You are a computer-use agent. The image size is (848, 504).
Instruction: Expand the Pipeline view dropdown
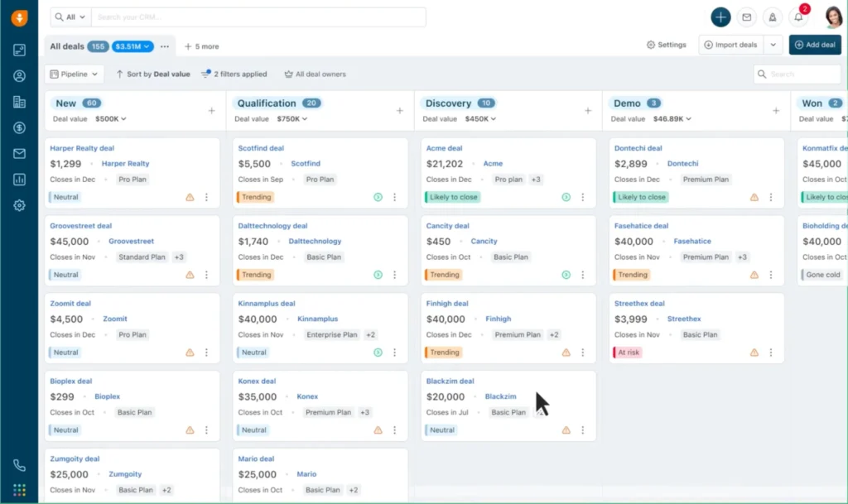point(75,74)
